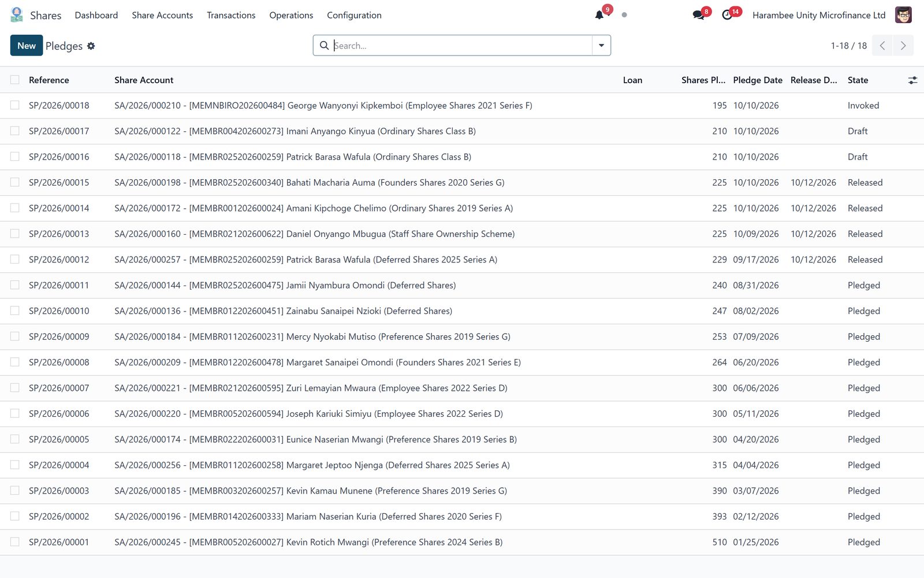Go to next page arrow
This screenshot has width=924, height=578.
[903, 46]
